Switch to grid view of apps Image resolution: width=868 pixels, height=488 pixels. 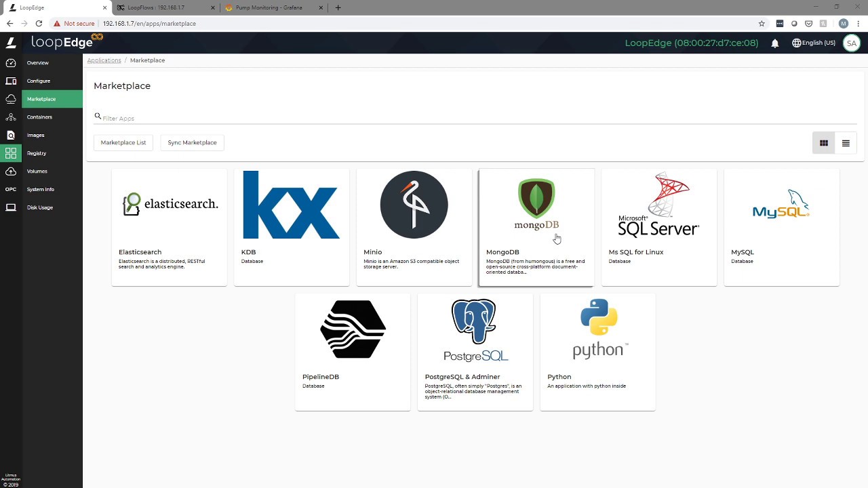tap(824, 143)
